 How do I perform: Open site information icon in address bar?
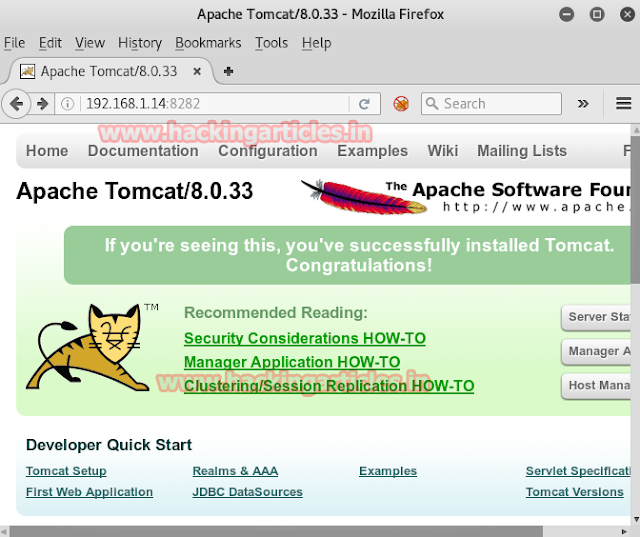67,104
